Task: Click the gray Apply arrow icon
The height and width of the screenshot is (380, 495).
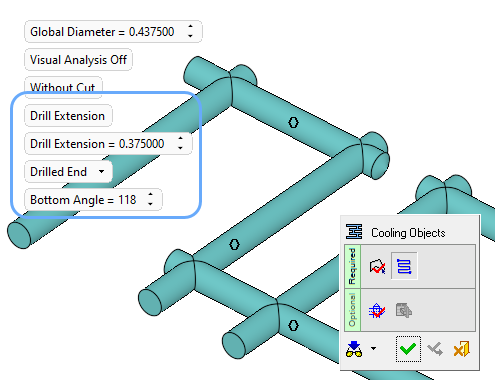Action: click(x=435, y=349)
